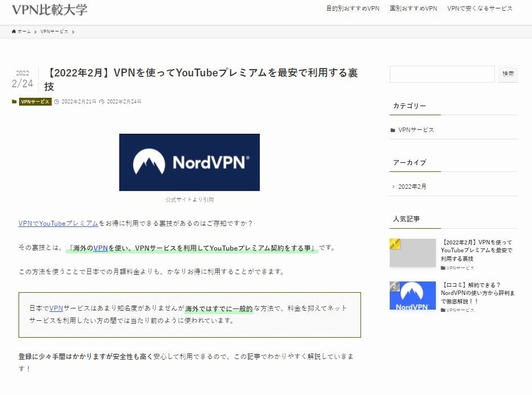The width and height of the screenshot is (532, 395).
Task: Click the カテゴリー sidebar heading
Action: (x=409, y=106)
